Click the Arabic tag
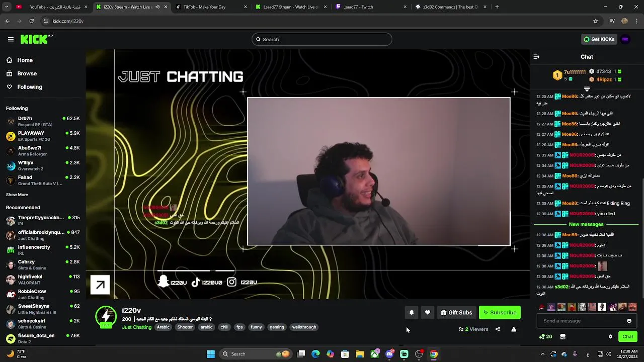The width and height of the screenshot is (644, 362). pyautogui.click(x=163, y=327)
